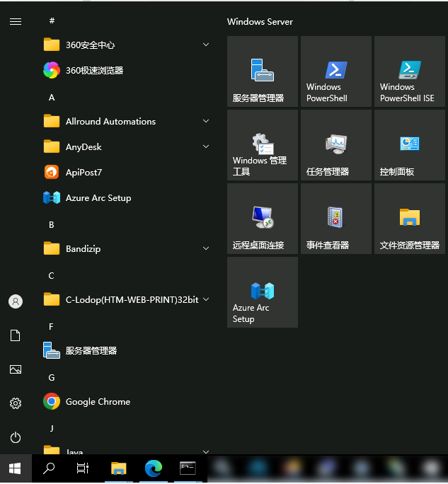Expand the Bandizip folder chevron
The width and height of the screenshot is (448, 484).
tap(206, 248)
